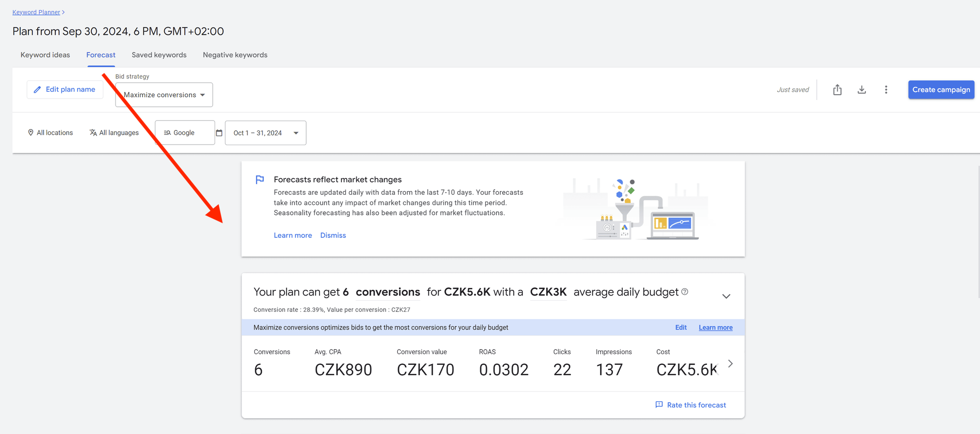Click the forecast illustration image
The image size is (980, 434).
tap(636, 209)
